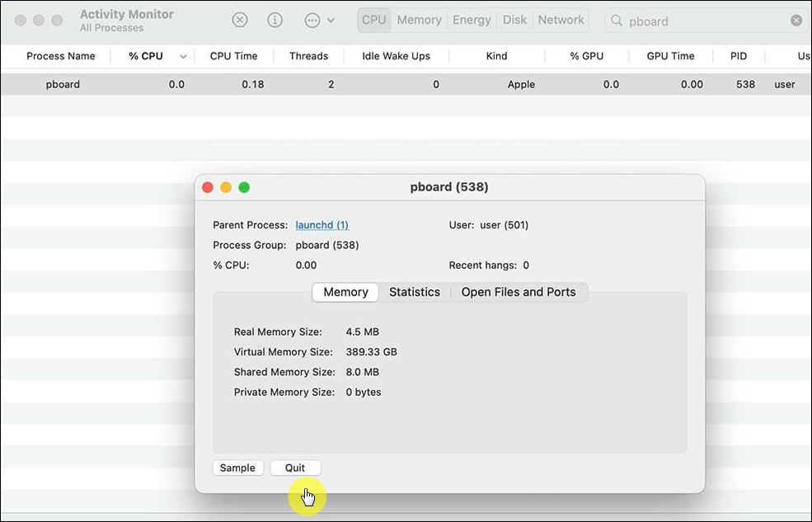The height and width of the screenshot is (522, 812).
Task: Click the user (501) text
Action: click(x=504, y=225)
